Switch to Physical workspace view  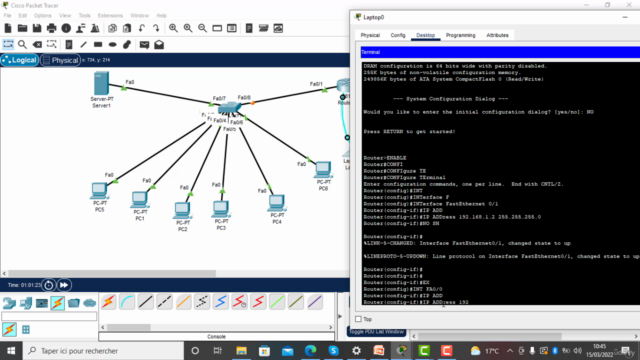(60, 60)
